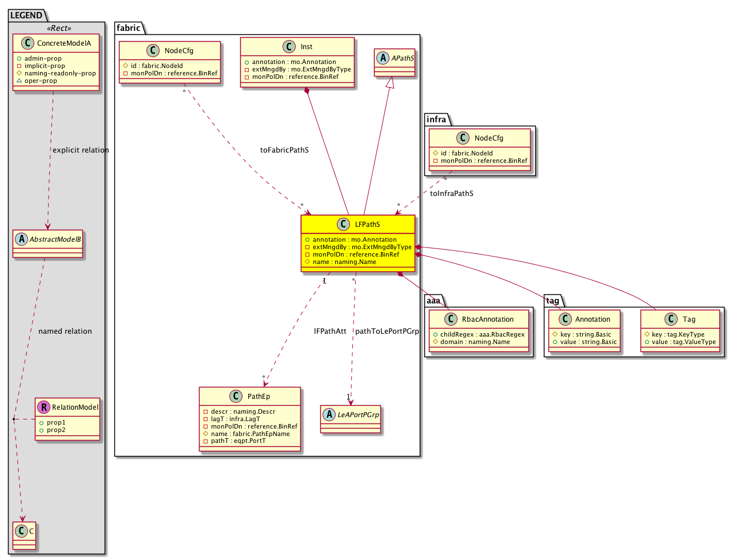Select the fabric package tab
This screenshot has height=560, width=736.
[128, 28]
